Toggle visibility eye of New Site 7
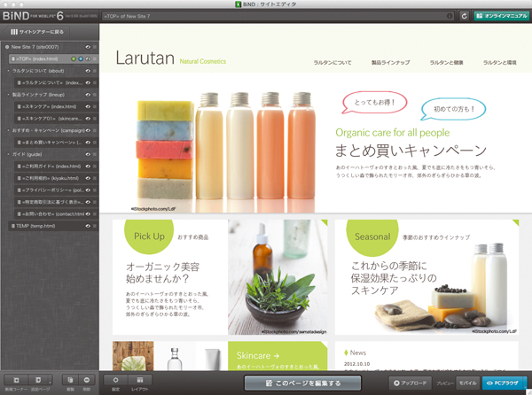 [x=88, y=47]
